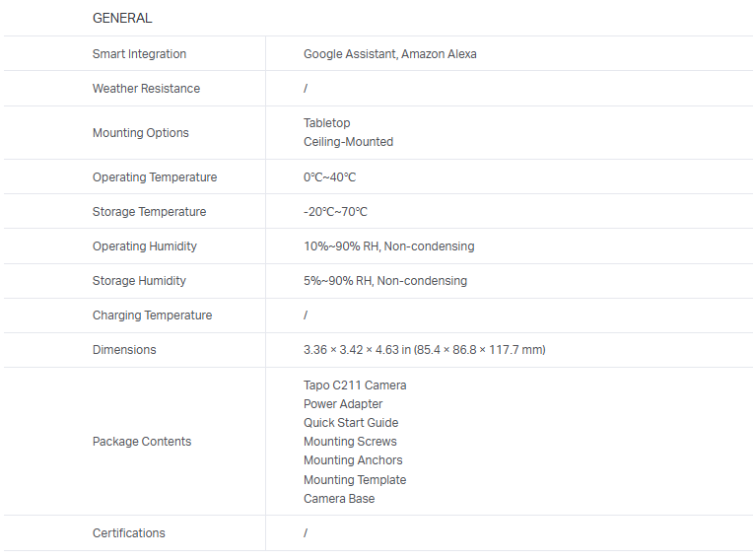
Task: Select the -20℃~70℃ storage value
Action: point(335,212)
